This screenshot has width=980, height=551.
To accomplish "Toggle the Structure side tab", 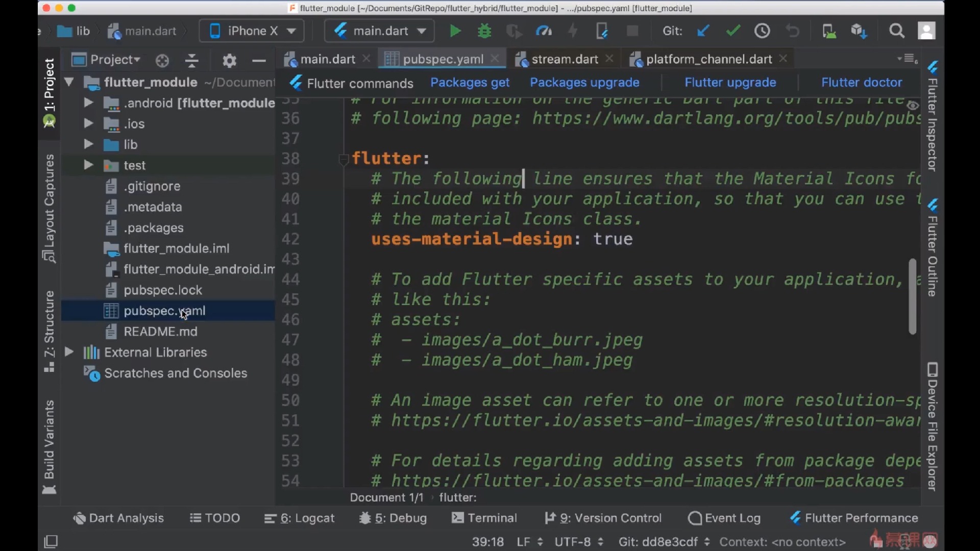I will 50,331.
